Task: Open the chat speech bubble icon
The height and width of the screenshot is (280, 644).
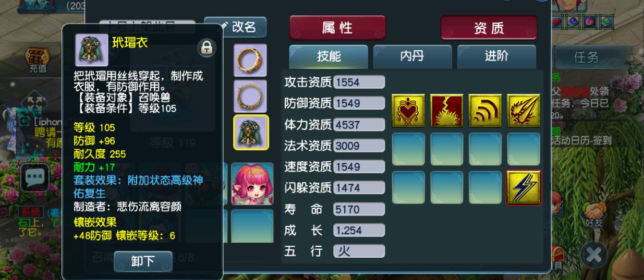Action: pyautogui.click(x=35, y=177)
